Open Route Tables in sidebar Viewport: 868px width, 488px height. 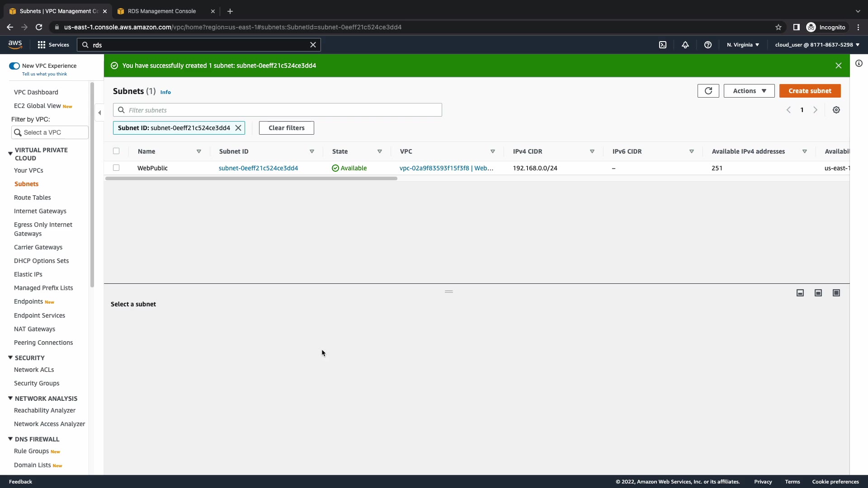pos(32,197)
